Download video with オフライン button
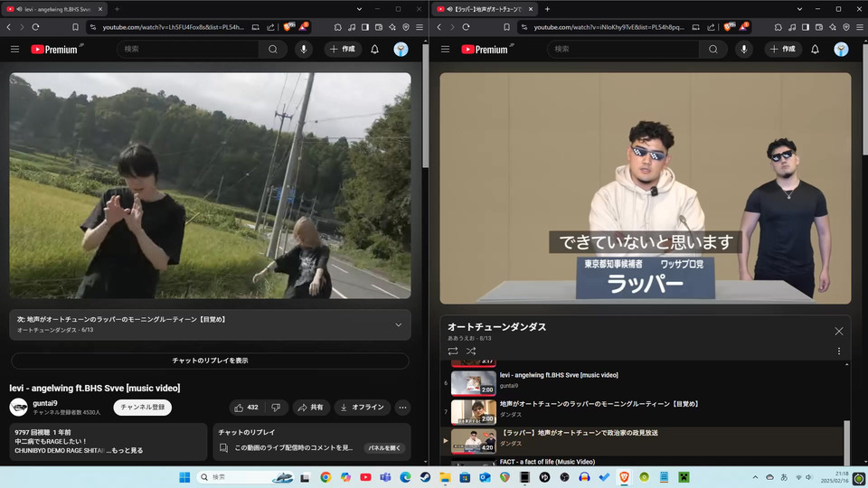 [x=362, y=408]
